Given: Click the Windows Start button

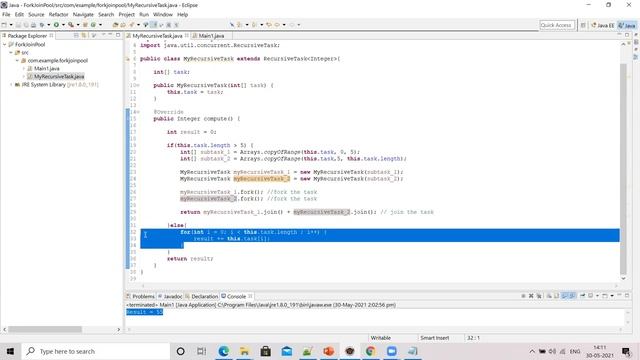Looking at the screenshot, I should (x=10, y=351).
